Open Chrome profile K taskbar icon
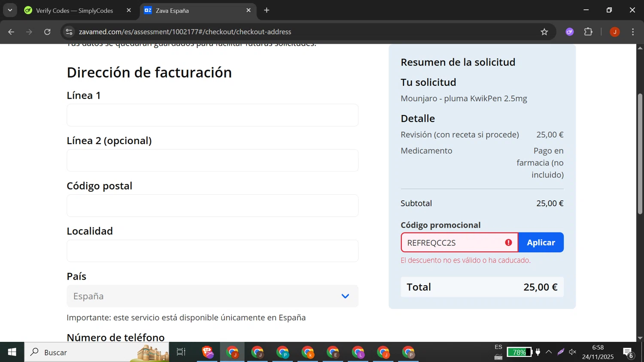The image size is (644, 362). coord(308,352)
